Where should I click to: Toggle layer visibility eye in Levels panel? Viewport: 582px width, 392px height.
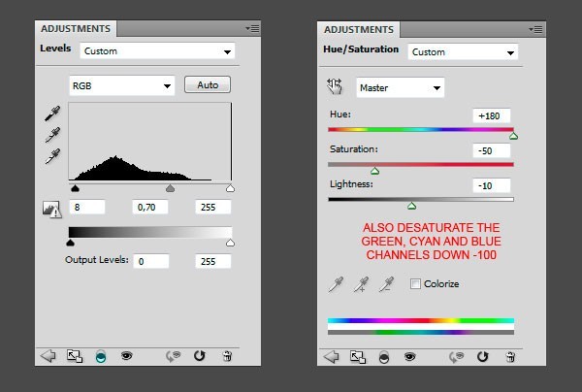126,356
